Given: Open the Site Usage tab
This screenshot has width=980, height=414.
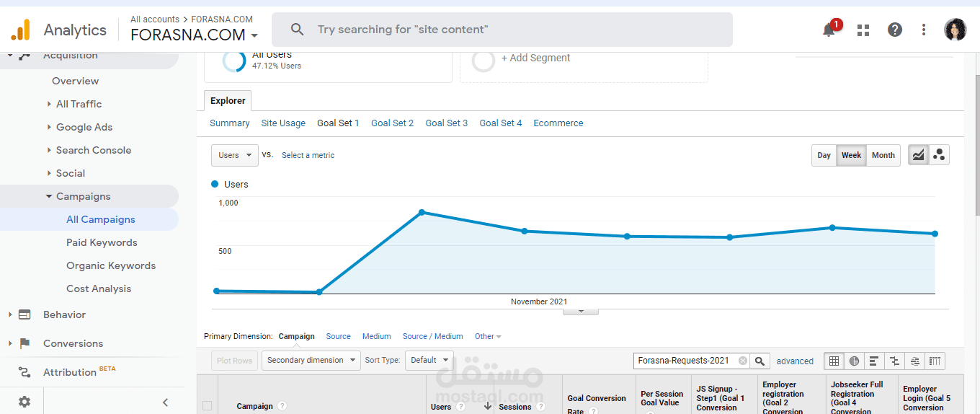Looking at the screenshot, I should [283, 123].
